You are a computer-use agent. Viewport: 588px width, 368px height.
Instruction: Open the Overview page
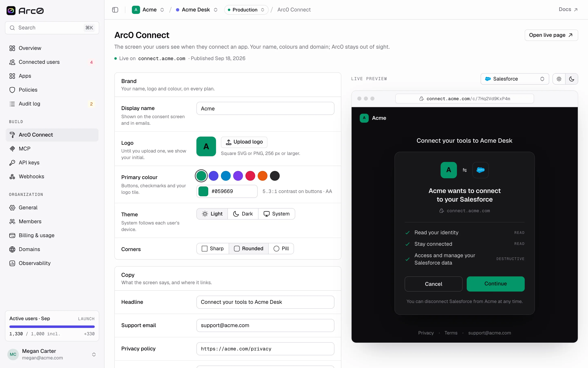click(52, 48)
